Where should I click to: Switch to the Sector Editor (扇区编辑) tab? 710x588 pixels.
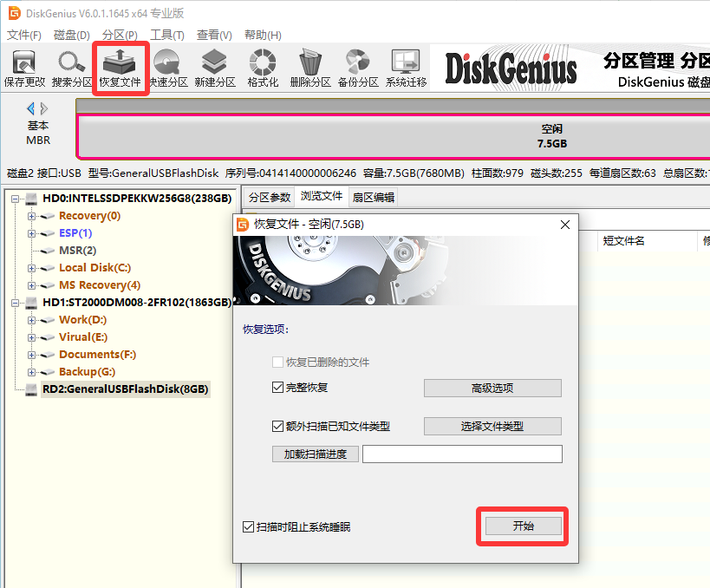tap(373, 198)
